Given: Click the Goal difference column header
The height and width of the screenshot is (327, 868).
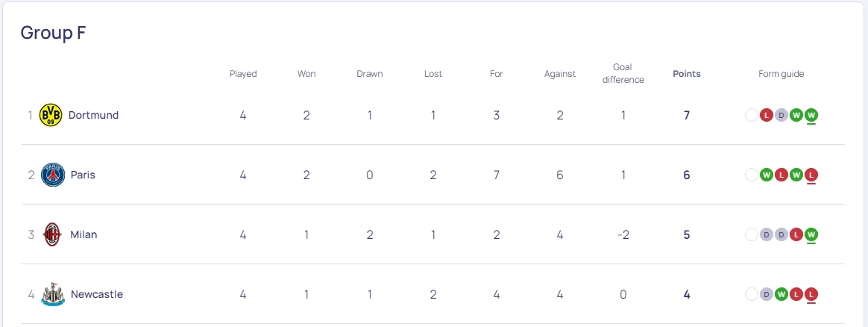Looking at the screenshot, I should 623,73.
